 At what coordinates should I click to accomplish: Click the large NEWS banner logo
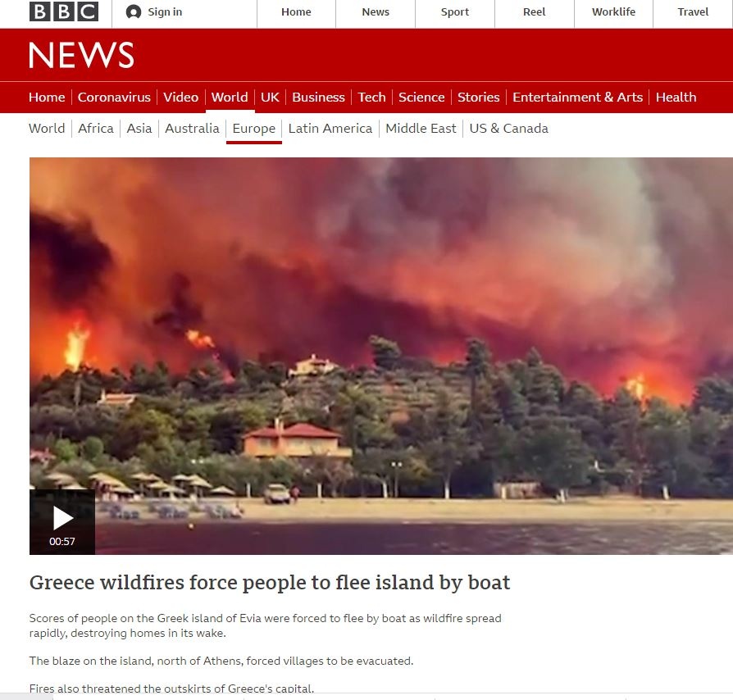pos(81,55)
